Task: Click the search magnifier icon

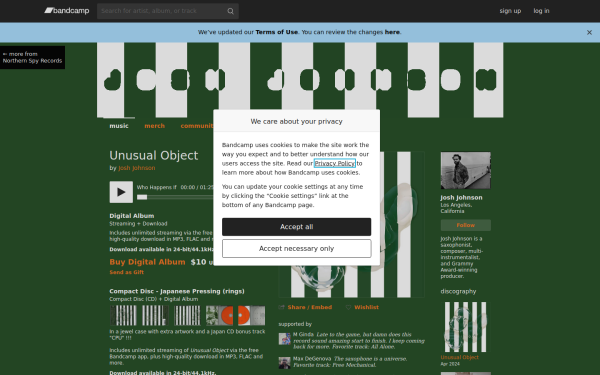Action: [x=230, y=11]
